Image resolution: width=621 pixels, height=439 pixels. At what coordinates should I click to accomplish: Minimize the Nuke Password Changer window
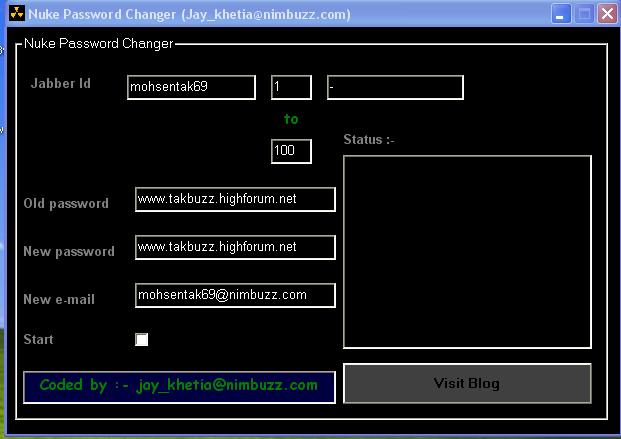pos(561,14)
